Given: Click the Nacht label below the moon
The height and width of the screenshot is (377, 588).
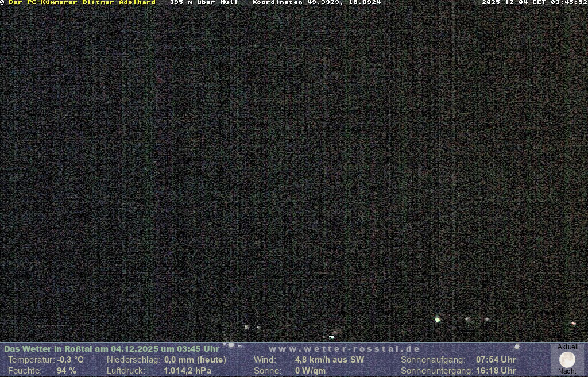Looking at the screenshot, I should 567,371.
